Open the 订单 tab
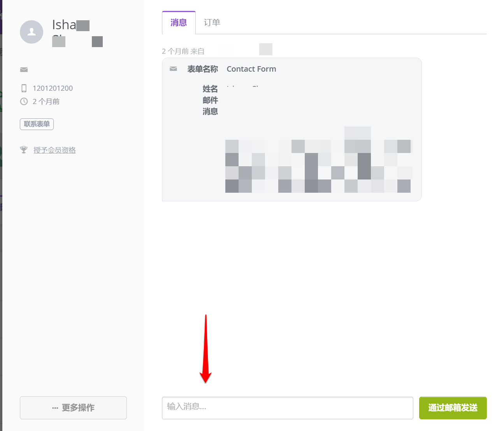This screenshot has width=504, height=431. tap(212, 23)
